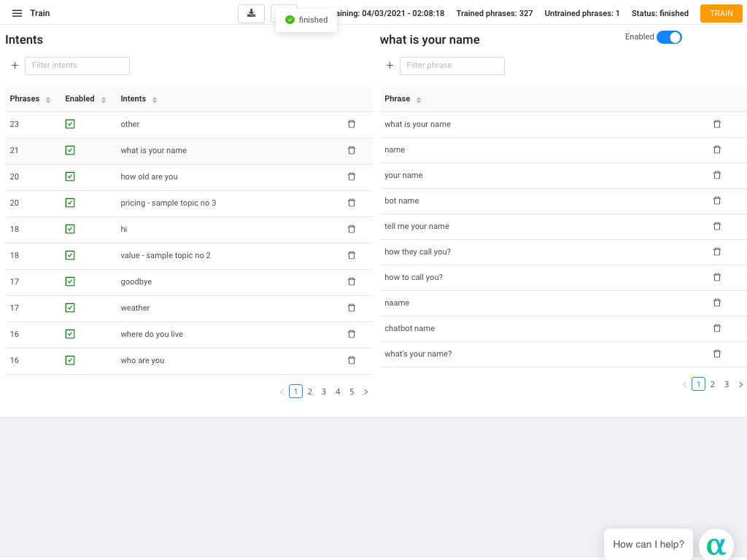Delete the 'how old are you' intent

pyautogui.click(x=352, y=177)
